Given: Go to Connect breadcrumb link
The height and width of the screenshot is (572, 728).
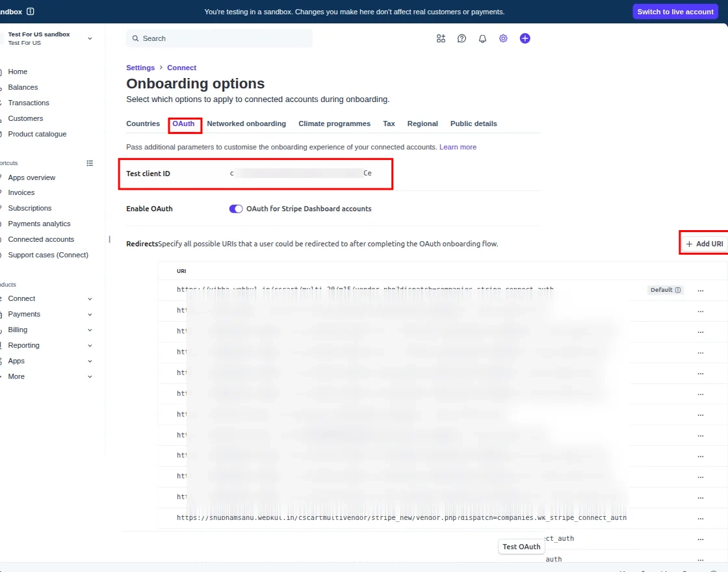Looking at the screenshot, I should (x=181, y=68).
